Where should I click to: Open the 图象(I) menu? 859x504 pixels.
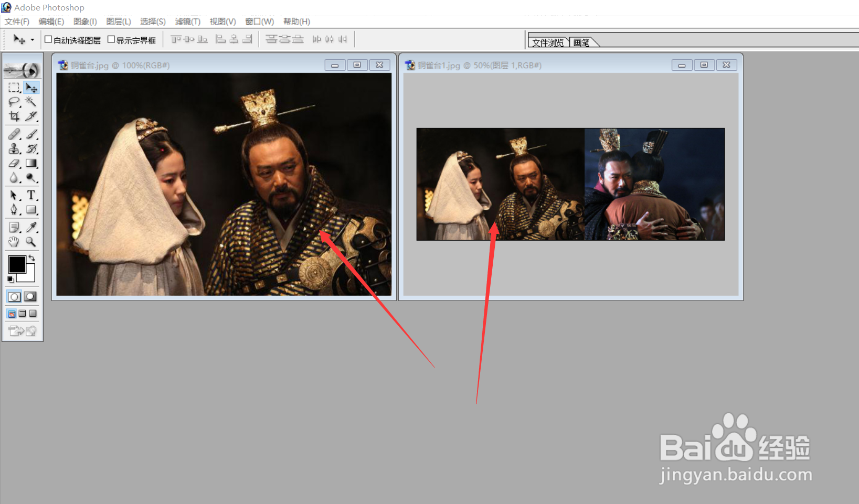(85, 22)
